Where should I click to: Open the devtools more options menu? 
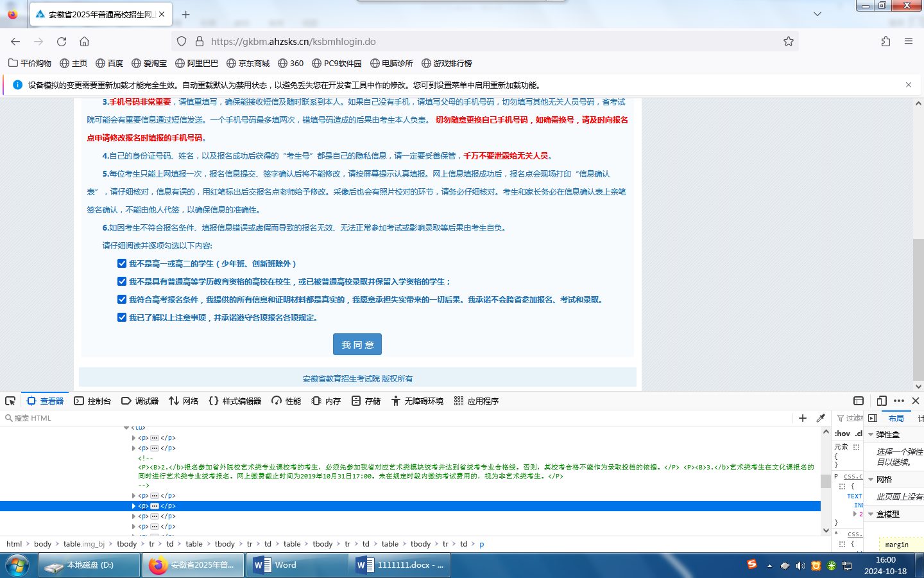pos(899,401)
